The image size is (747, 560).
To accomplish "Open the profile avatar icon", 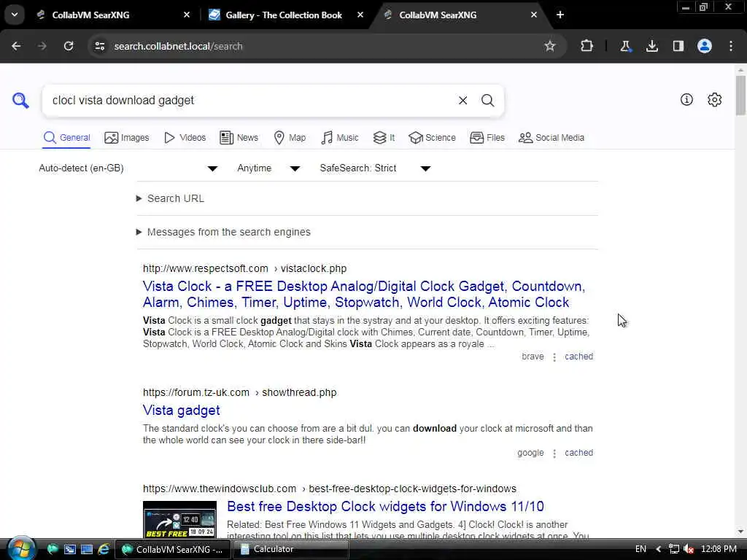I will click(x=704, y=46).
